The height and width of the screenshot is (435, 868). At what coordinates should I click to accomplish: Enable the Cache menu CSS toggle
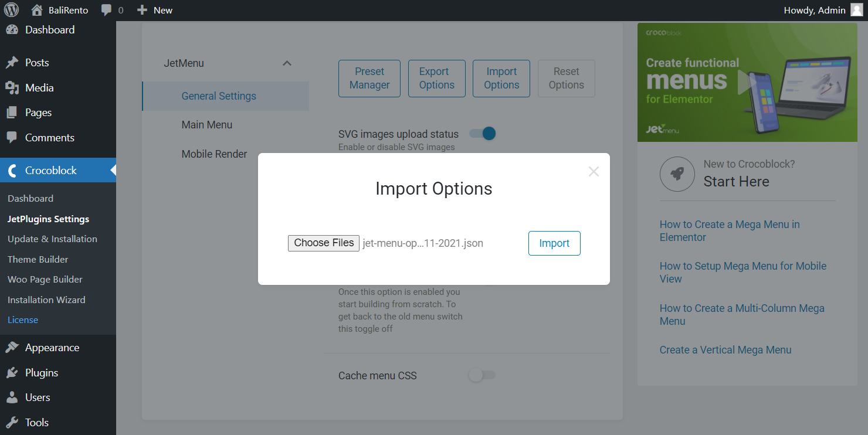pyautogui.click(x=483, y=375)
